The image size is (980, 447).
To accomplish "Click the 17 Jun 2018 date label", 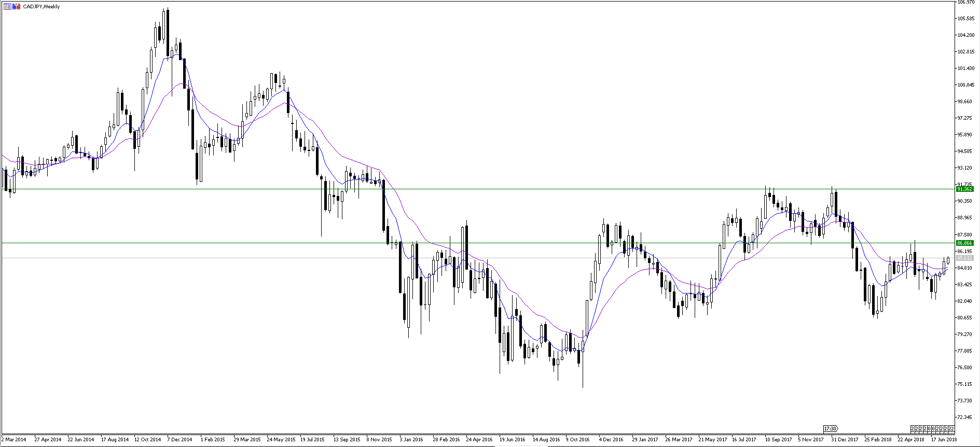I will tap(944, 440).
